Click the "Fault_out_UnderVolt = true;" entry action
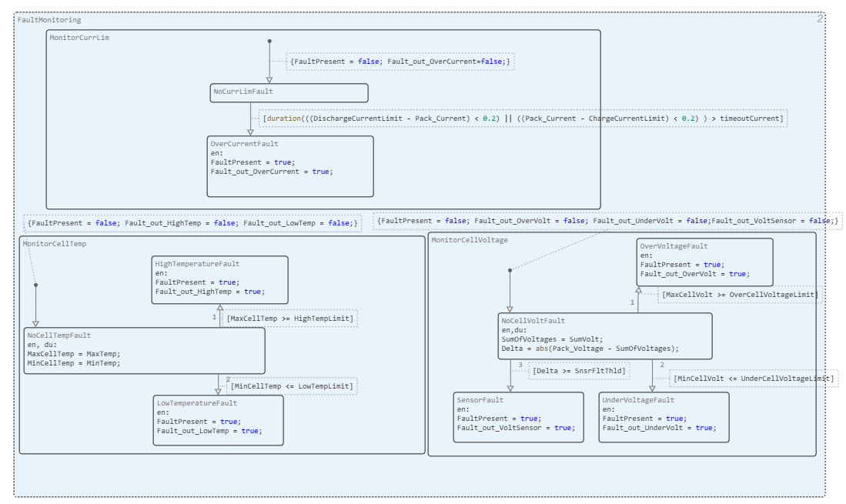 (659, 428)
